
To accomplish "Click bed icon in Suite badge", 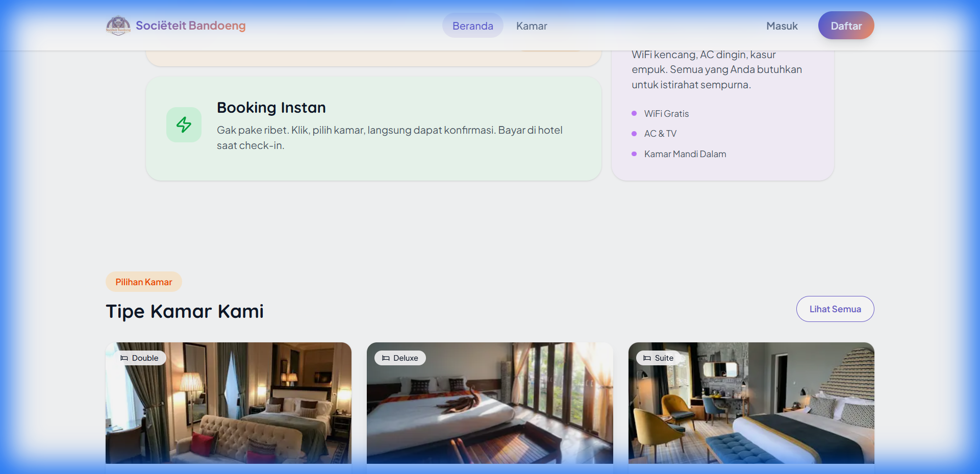I will [x=647, y=358].
